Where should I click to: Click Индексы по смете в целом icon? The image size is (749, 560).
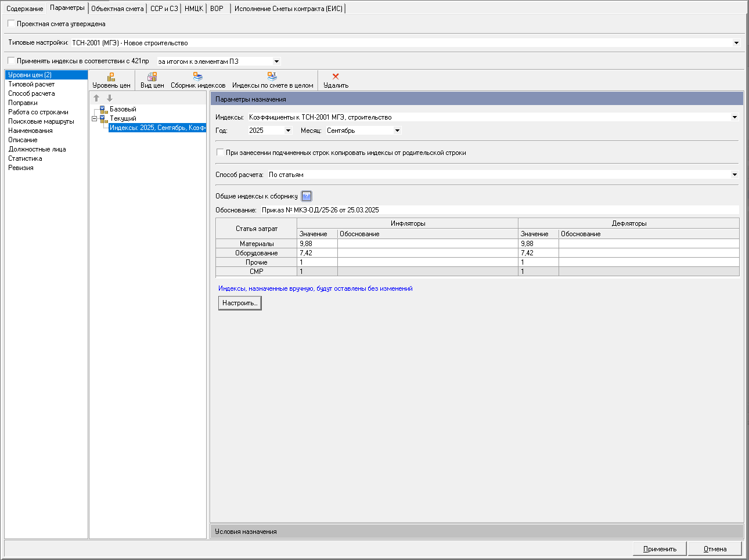pos(272,77)
